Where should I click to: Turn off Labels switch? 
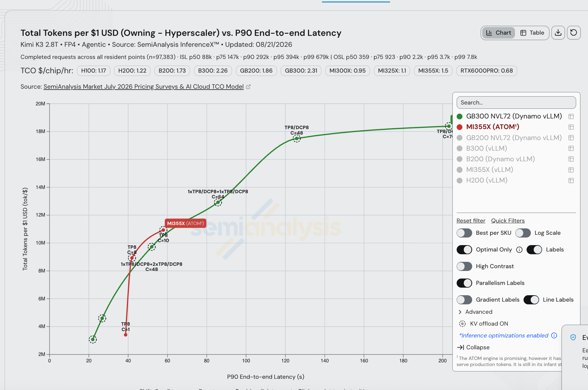click(534, 250)
